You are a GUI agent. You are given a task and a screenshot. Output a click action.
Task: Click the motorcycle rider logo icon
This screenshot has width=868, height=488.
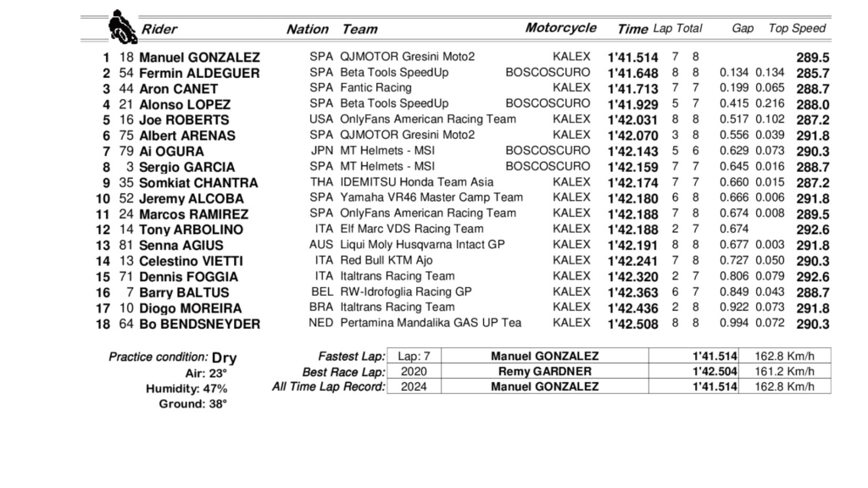122,26
